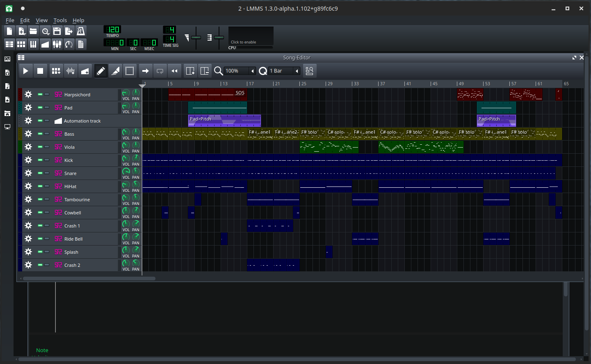The height and width of the screenshot is (364, 591).
Task: Select the edit selection mode tool
Action: [x=130, y=71]
